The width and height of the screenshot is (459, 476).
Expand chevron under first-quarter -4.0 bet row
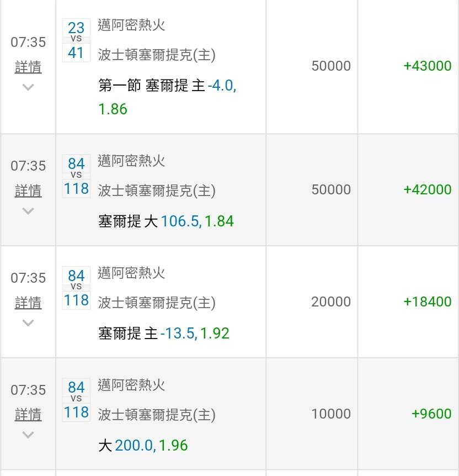tap(28, 87)
